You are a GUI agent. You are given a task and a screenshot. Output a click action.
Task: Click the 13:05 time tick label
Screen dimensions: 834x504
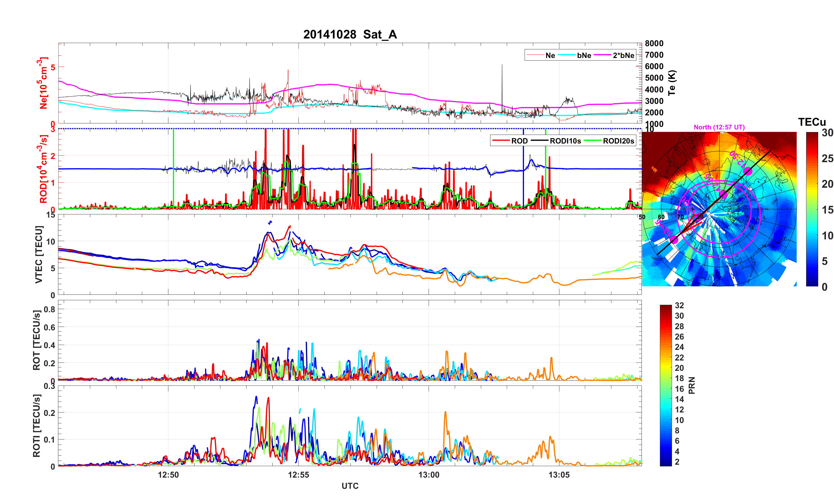(x=559, y=474)
